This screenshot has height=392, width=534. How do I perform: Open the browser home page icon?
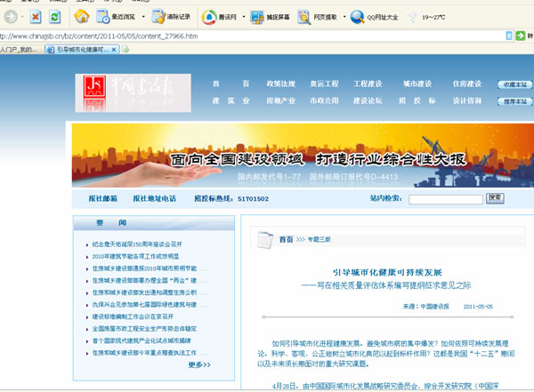(82, 16)
